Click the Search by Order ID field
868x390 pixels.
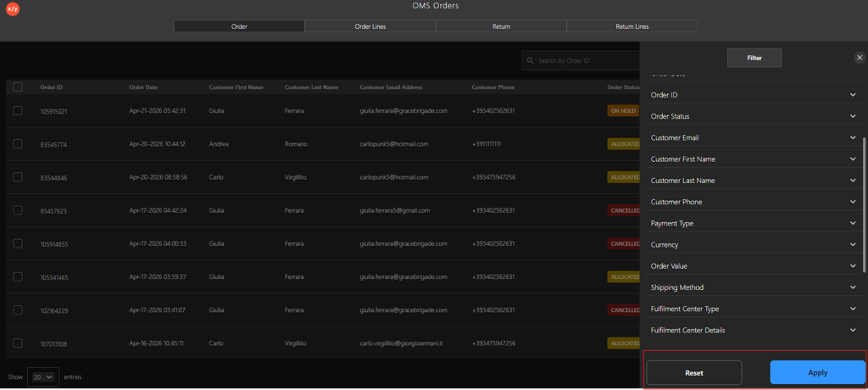pyautogui.click(x=581, y=60)
